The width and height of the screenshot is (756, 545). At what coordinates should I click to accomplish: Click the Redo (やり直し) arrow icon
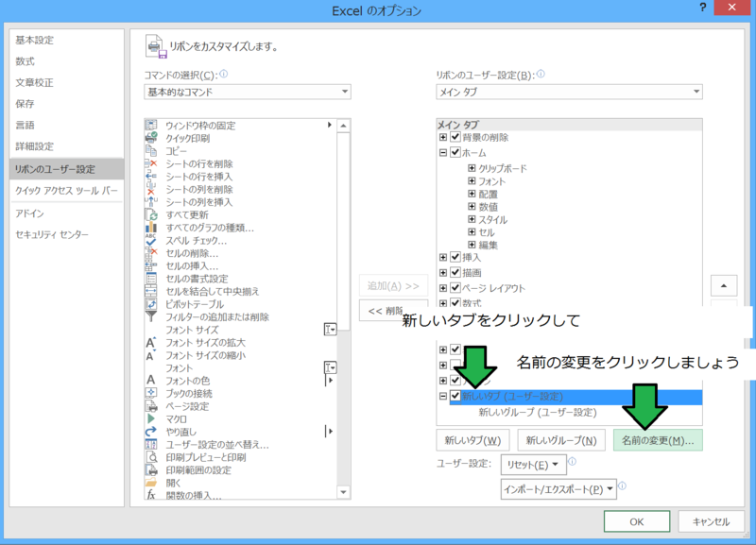coord(151,432)
